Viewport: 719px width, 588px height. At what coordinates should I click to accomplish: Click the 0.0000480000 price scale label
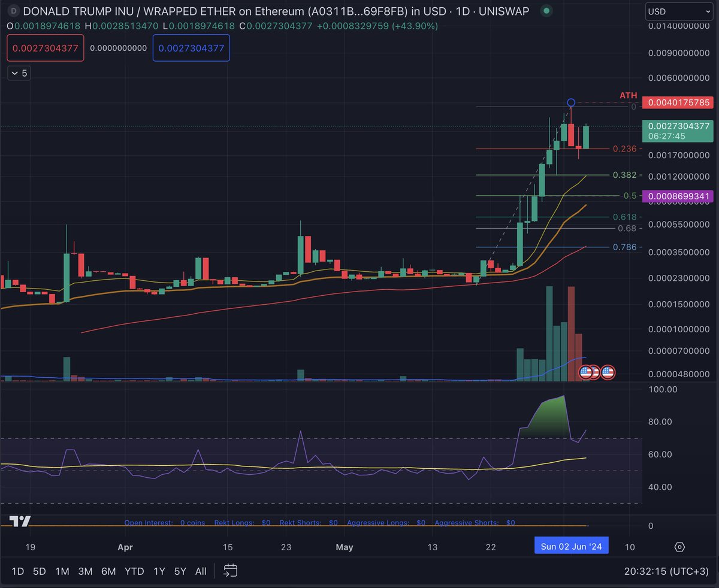point(680,374)
